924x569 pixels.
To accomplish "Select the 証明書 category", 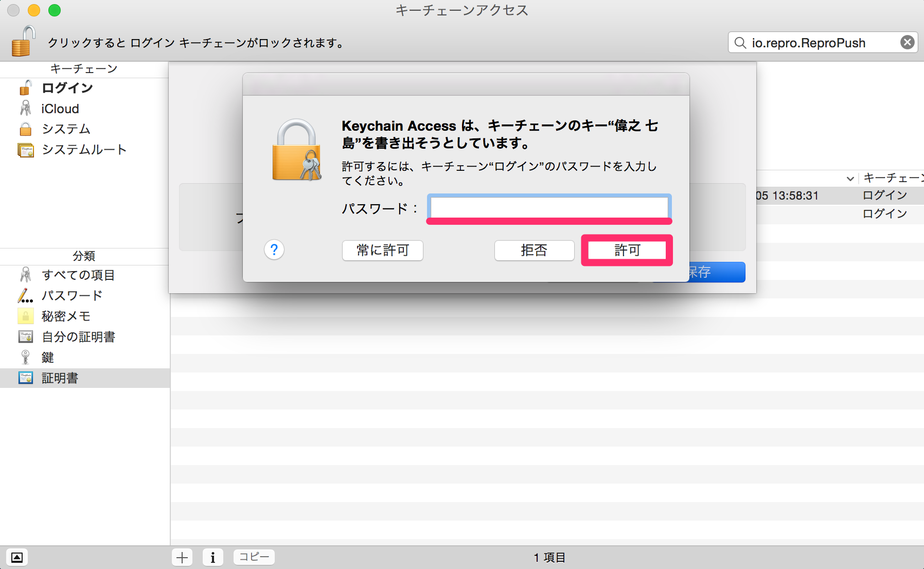I will [x=84, y=378].
